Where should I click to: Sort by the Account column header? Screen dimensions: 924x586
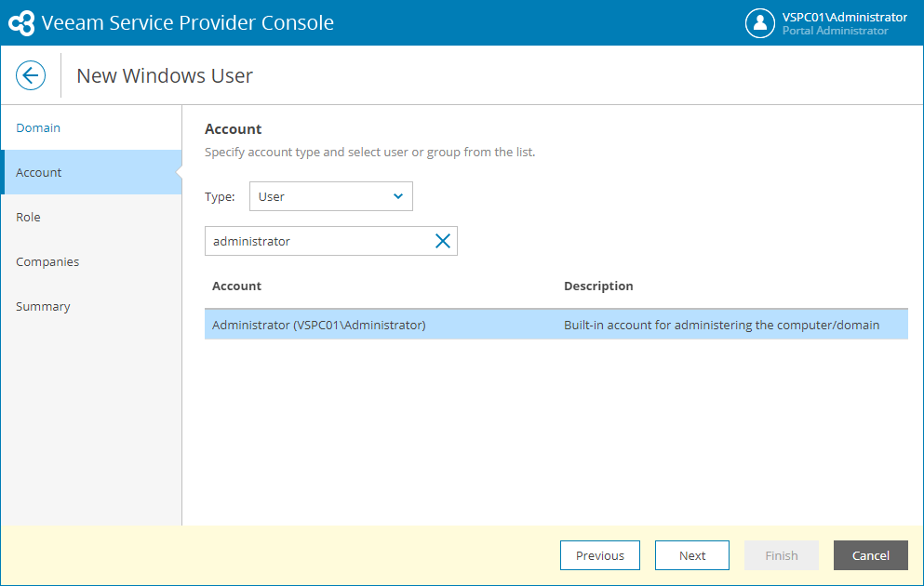[237, 286]
